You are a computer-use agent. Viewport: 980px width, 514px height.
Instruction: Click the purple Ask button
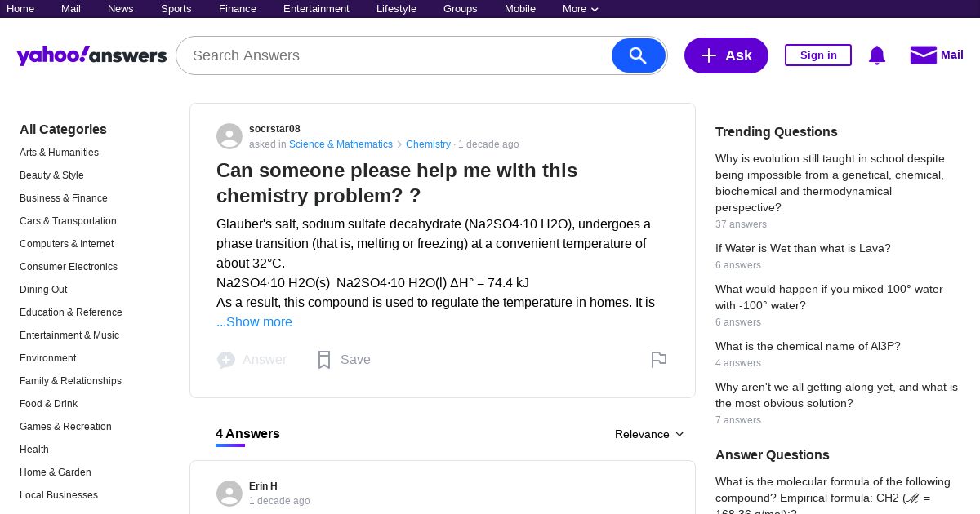(x=726, y=55)
